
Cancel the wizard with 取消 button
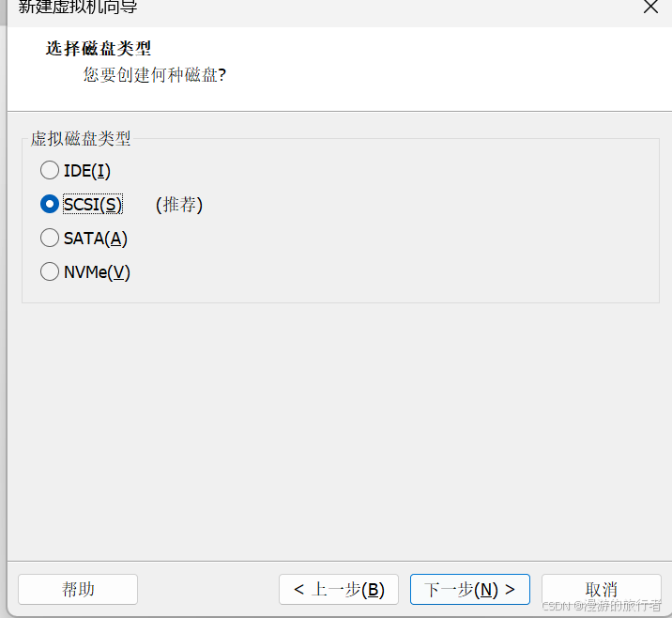click(601, 589)
